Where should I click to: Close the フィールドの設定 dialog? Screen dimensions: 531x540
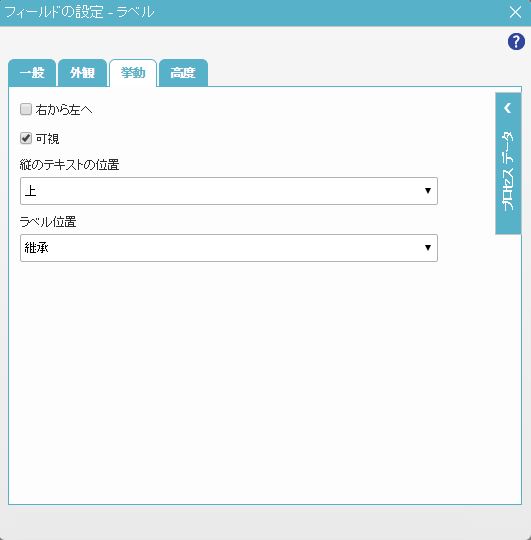coord(515,12)
